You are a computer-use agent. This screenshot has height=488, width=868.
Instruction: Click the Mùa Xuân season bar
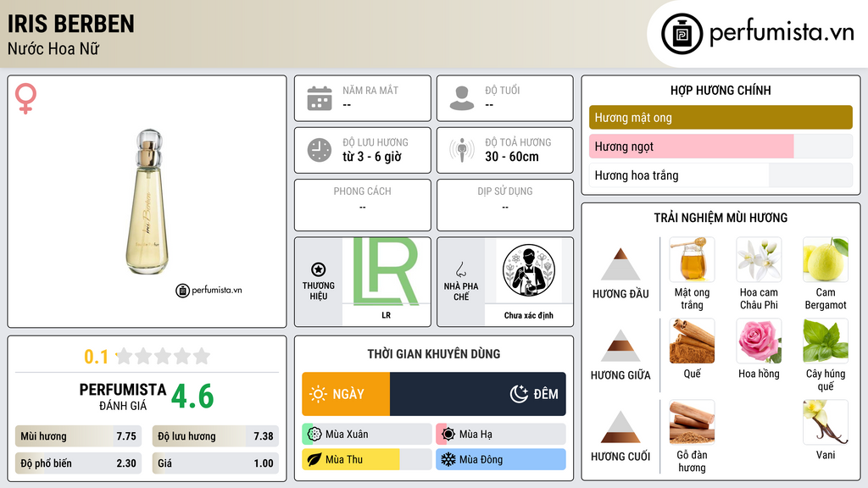pyautogui.click(x=367, y=434)
